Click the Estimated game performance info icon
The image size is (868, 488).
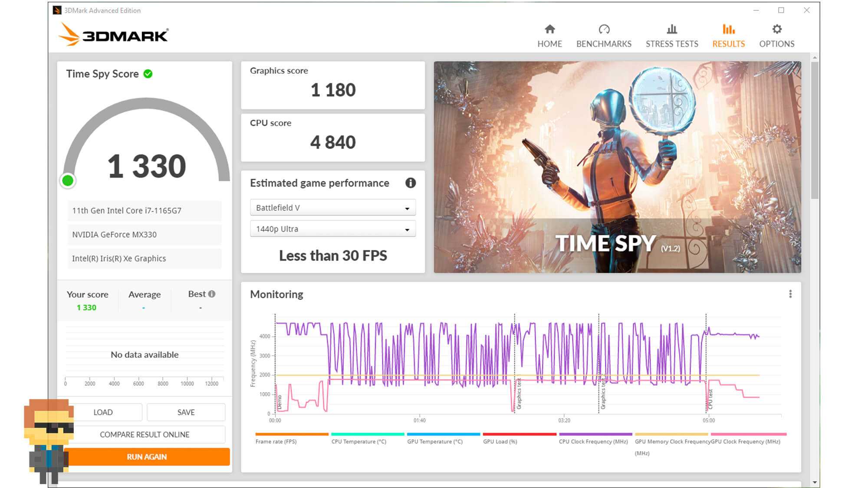410,183
